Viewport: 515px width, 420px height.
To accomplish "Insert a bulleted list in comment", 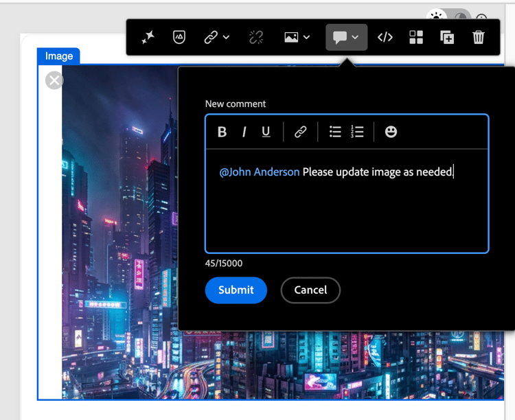I will pyautogui.click(x=335, y=132).
